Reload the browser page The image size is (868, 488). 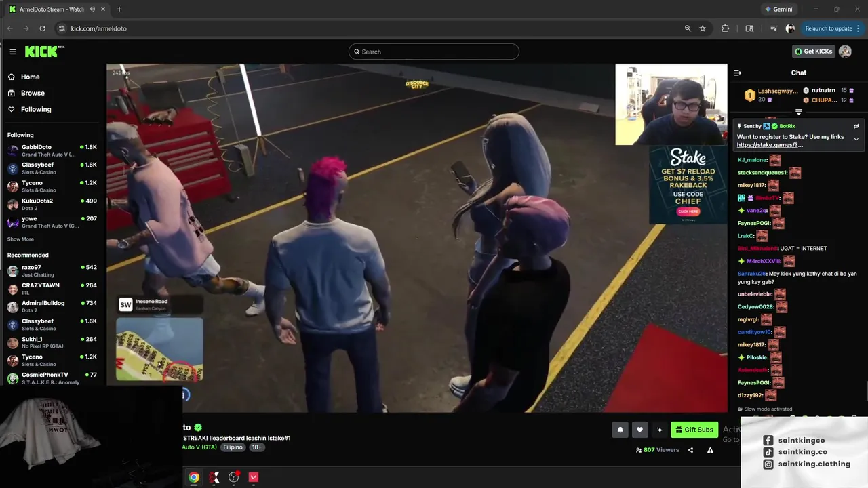(x=42, y=28)
